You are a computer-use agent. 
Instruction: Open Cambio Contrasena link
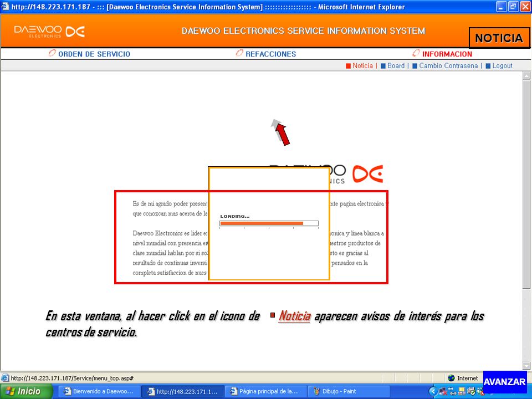click(448, 66)
